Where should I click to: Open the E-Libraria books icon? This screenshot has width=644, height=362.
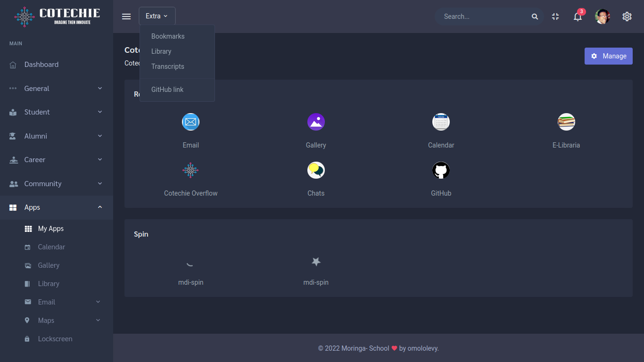point(566,122)
